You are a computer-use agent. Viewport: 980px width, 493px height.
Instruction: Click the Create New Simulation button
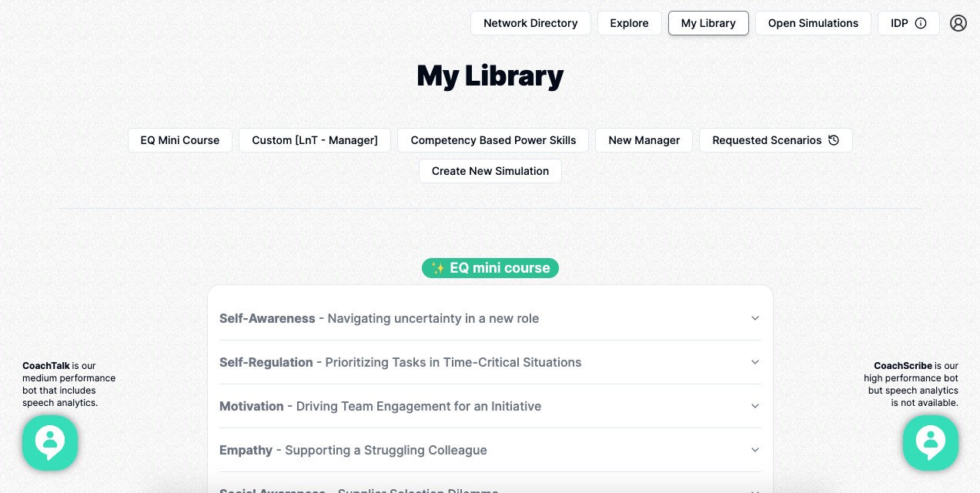point(490,171)
